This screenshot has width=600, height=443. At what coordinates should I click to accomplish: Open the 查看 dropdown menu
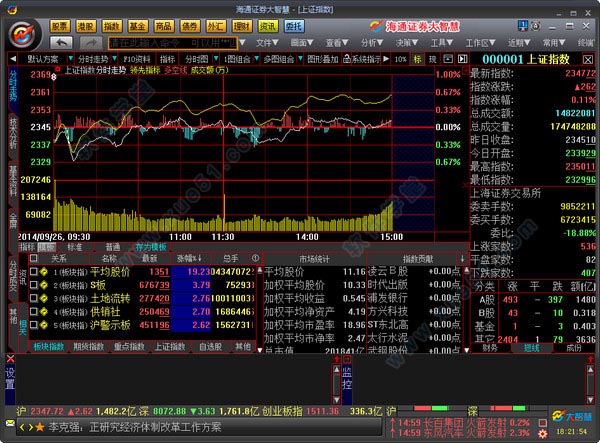[x=336, y=43]
